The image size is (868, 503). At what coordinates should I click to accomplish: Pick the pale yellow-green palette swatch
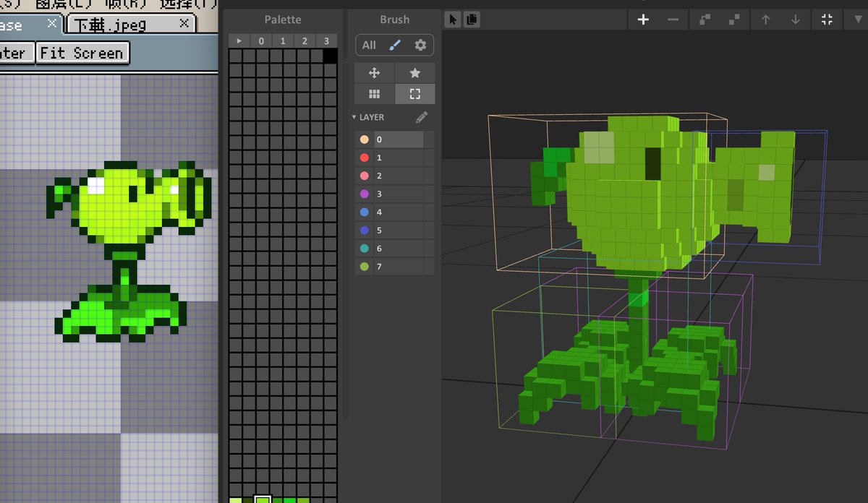(x=235, y=500)
